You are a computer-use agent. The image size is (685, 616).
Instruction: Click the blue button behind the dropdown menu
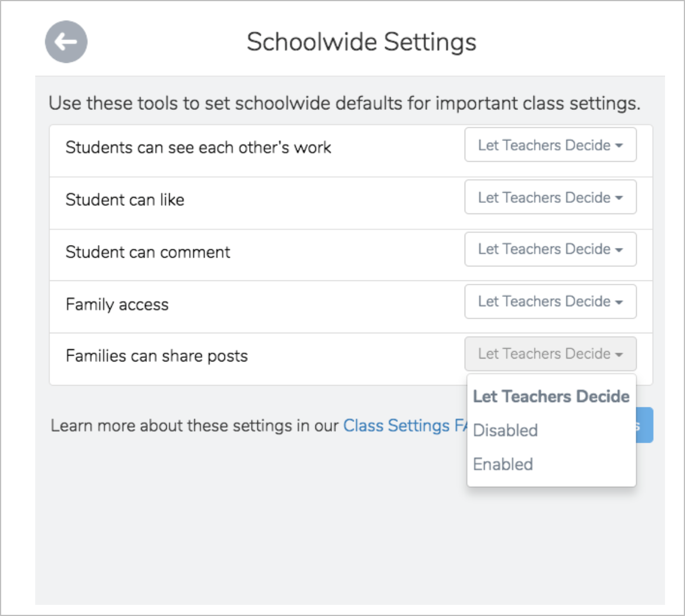(644, 425)
